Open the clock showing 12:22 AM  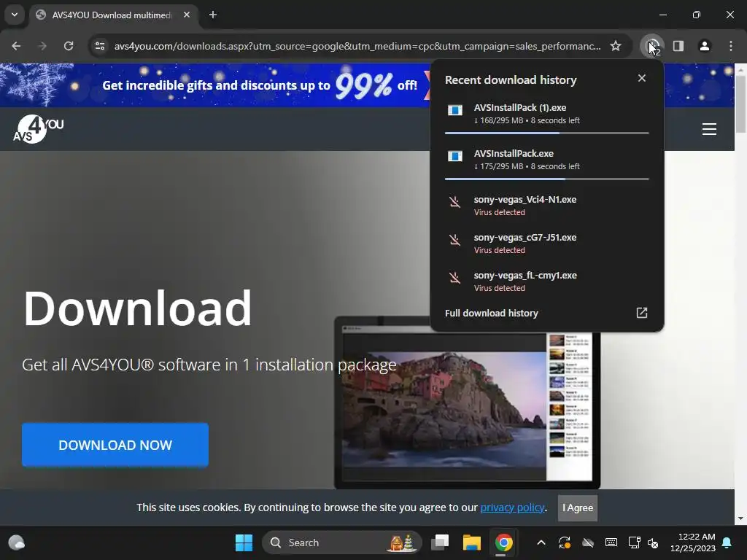click(693, 542)
